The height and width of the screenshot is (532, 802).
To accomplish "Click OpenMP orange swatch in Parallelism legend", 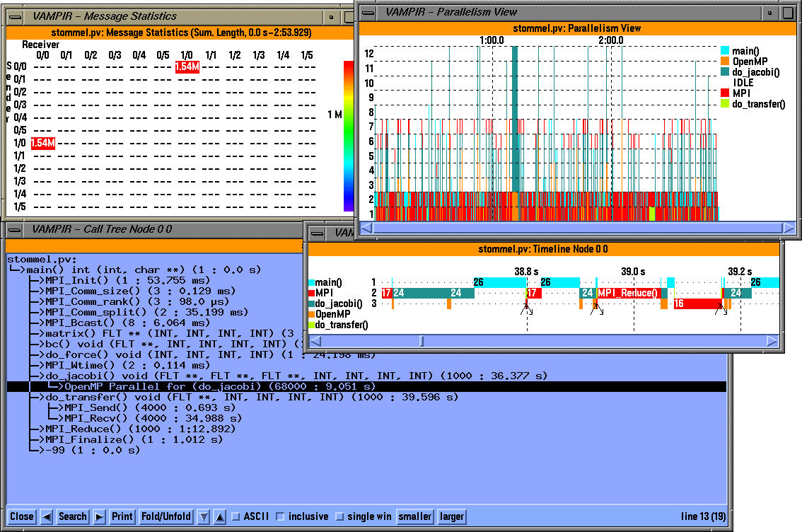I will [725, 62].
